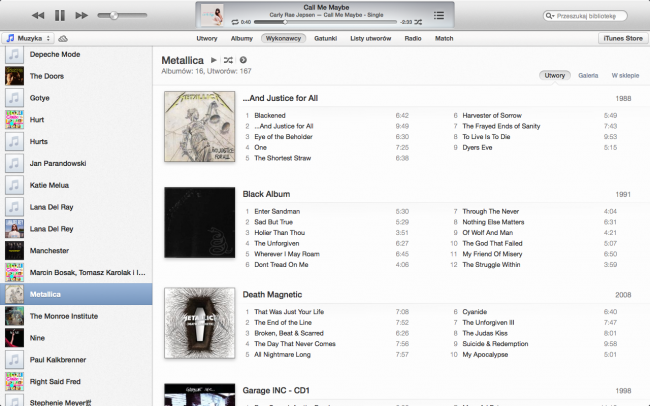This screenshot has width=650, height=406.
Task: Select Marcin Bosak, Tomasz Karolak artist row
Action: click(x=76, y=272)
